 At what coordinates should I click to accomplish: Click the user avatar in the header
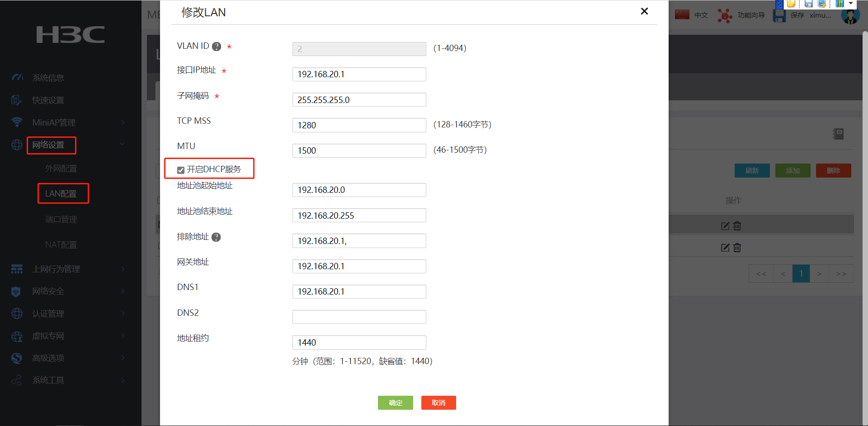tap(850, 15)
